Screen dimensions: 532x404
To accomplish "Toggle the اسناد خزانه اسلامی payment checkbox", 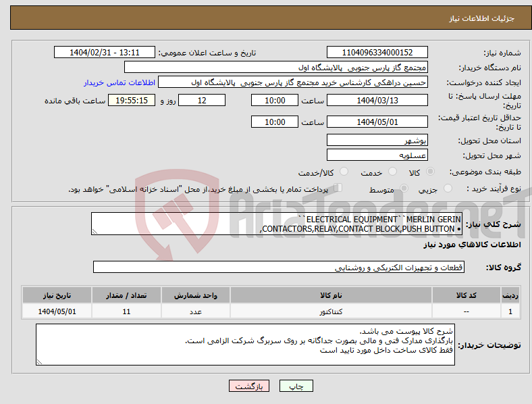I will [338, 187].
